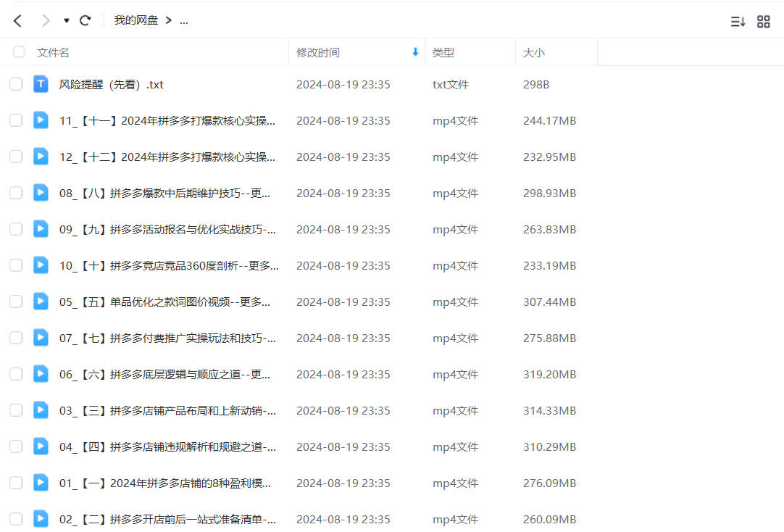The width and height of the screenshot is (784, 532).
Task: Go back to the previous folder
Action: (18, 20)
